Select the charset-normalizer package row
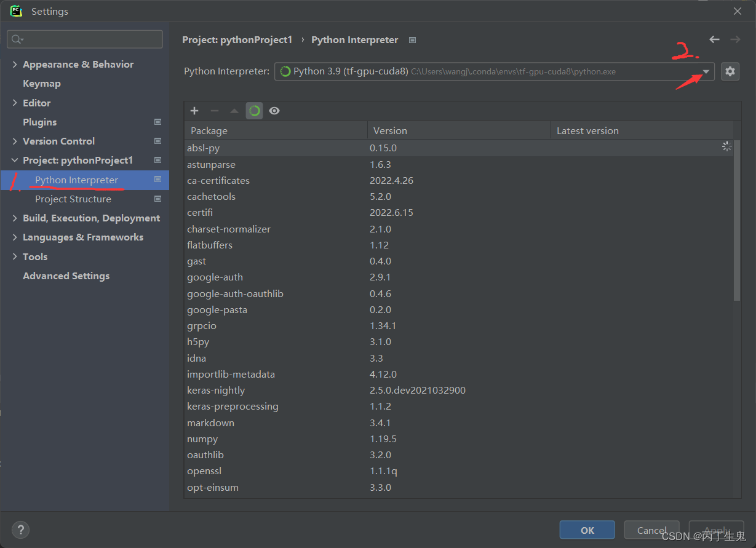The height and width of the screenshot is (548, 756). pyautogui.click(x=459, y=229)
